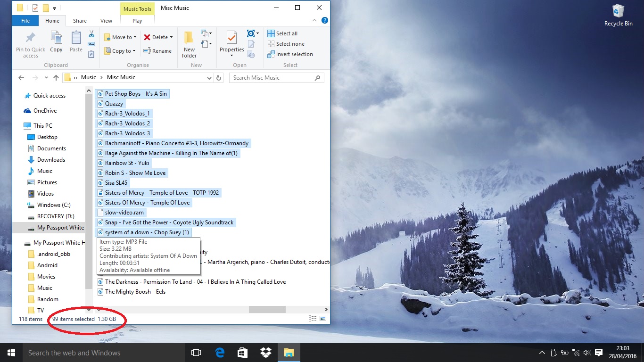Open the Move to dropdown
Screen dimensions: 644x362
[120, 37]
